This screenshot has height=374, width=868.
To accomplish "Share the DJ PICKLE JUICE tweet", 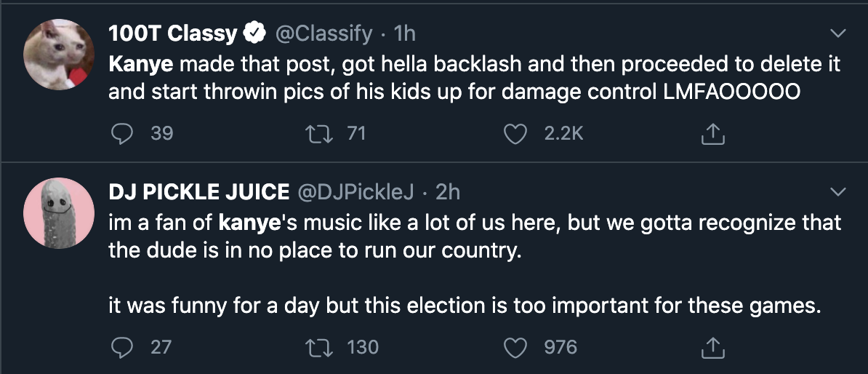I will pyautogui.click(x=713, y=348).
